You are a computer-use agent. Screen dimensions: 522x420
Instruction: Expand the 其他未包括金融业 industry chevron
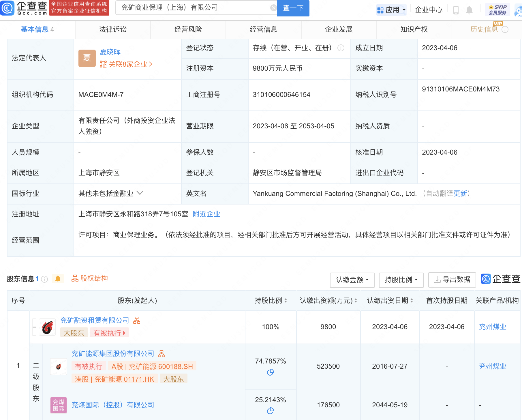[x=140, y=193]
